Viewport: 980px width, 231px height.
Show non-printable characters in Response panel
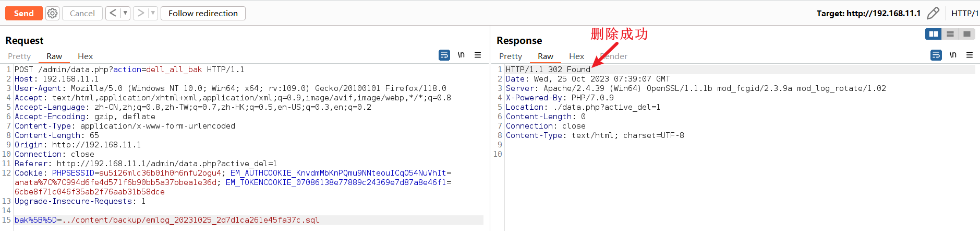tap(953, 55)
